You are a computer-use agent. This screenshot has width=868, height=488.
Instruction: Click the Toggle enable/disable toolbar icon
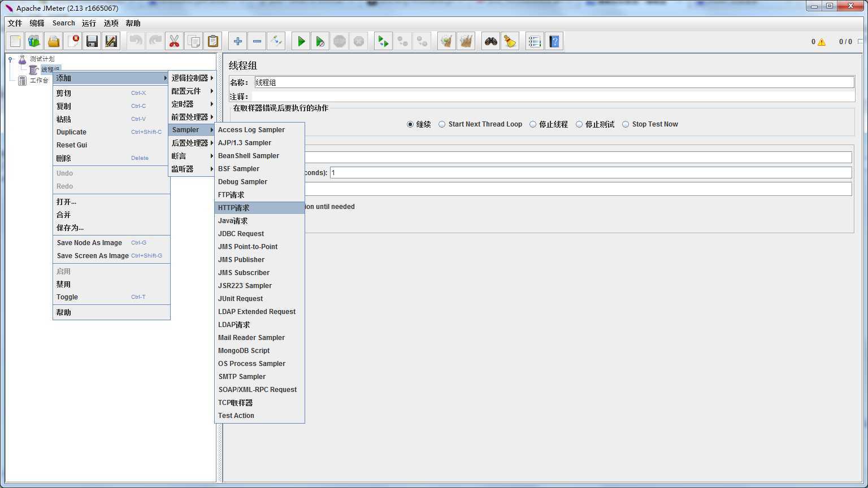[x=276, y=41]
